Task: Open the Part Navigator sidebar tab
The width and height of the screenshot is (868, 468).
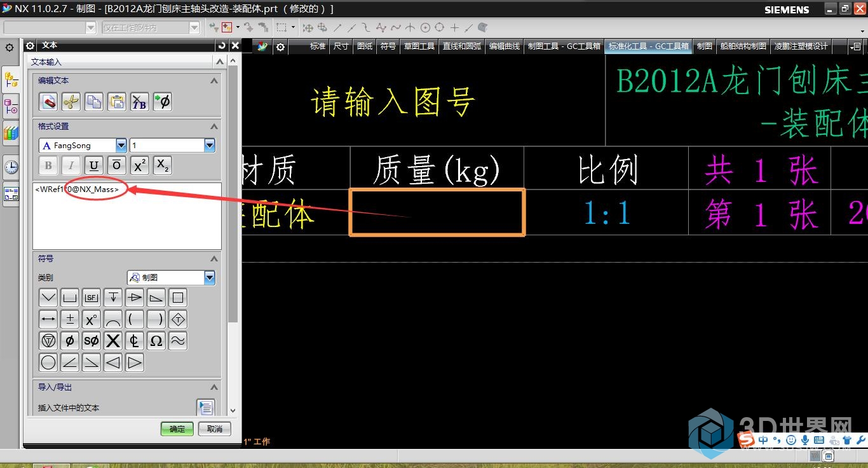Action: click(x=11, y=105)
